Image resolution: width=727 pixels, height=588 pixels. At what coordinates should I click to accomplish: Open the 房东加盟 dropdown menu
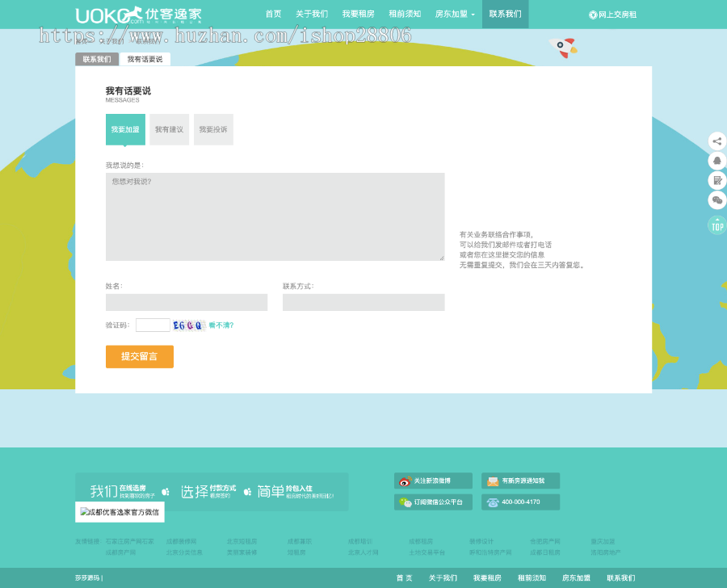coord(454,14)
